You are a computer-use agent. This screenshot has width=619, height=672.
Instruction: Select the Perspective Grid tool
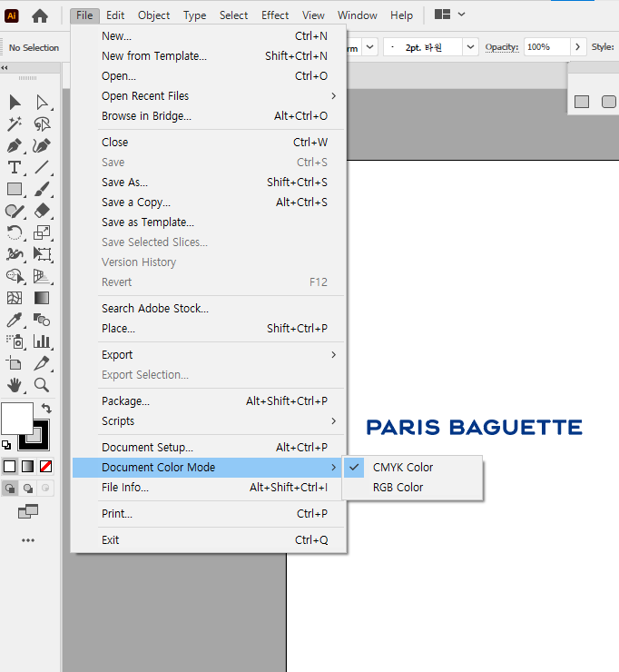click(x=42, y=276)
